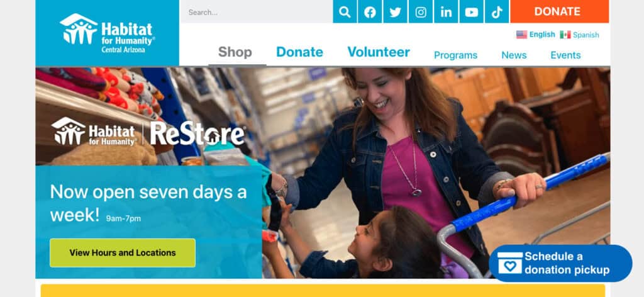The width and height of the screenshot is (644, 297).
Task: Open the News link
Action: tap(514, 55)
